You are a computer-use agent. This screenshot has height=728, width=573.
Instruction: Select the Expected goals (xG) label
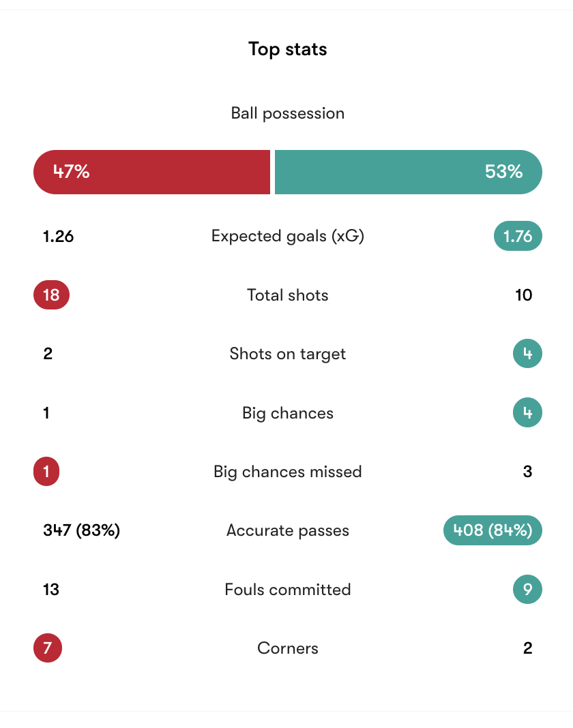287,236
